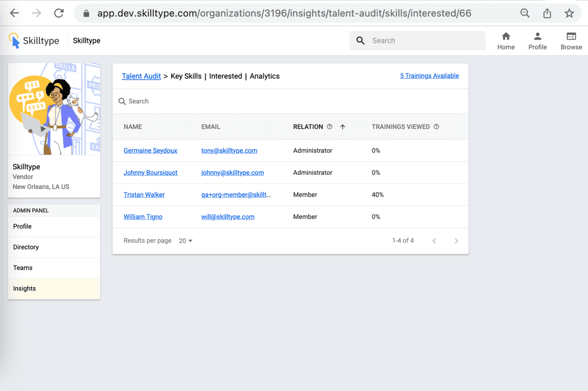The height and width of the screenshot is (391, 588).
Task: Click the Talent Audit breadcrumb link
Action: point(141,76)
